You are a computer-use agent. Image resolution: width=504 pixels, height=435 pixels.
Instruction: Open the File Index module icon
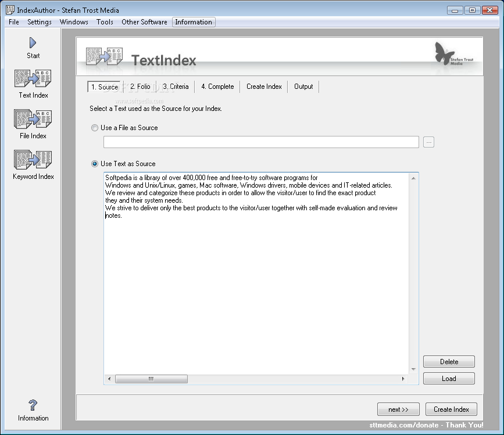pos(33,119)
